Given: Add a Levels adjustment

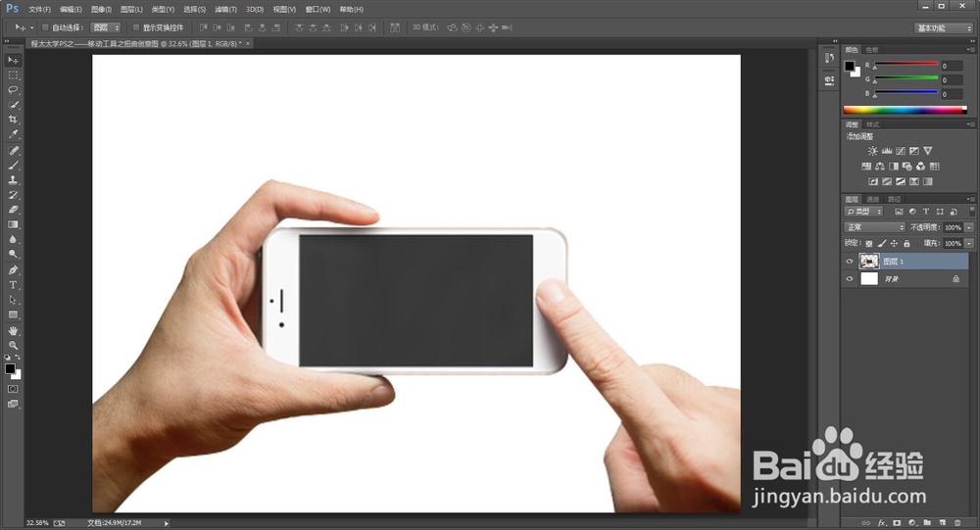Looking at the screenshot, I should [887, 151].
